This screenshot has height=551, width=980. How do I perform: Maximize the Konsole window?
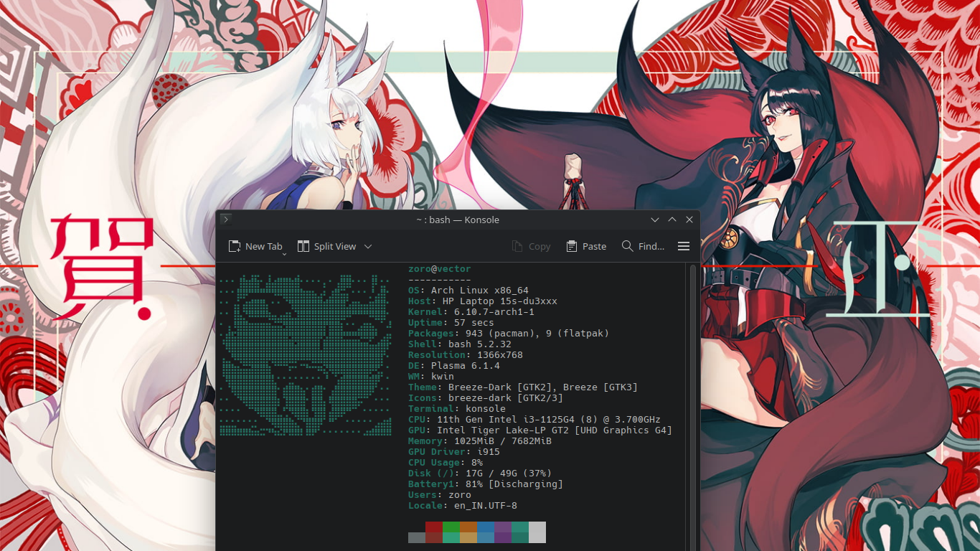point(672,220)
